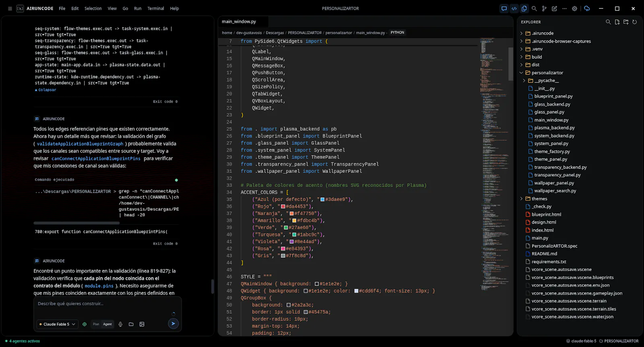Collapse the command output via Colapsar
This screenshot has height=347, width=644.
pos(45,90)
